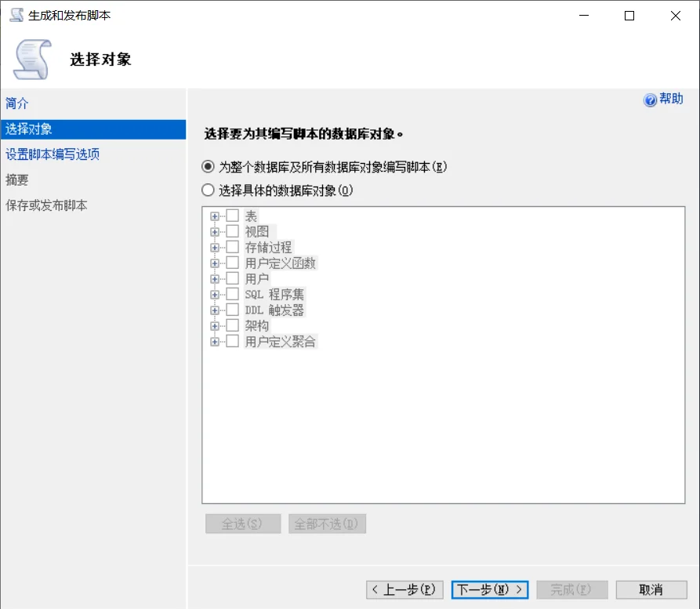Image resolution: width=700 pixels, height=609 pixels.
Task: Expand the SQL 程序集 tree node
Action: click(215, 295)
